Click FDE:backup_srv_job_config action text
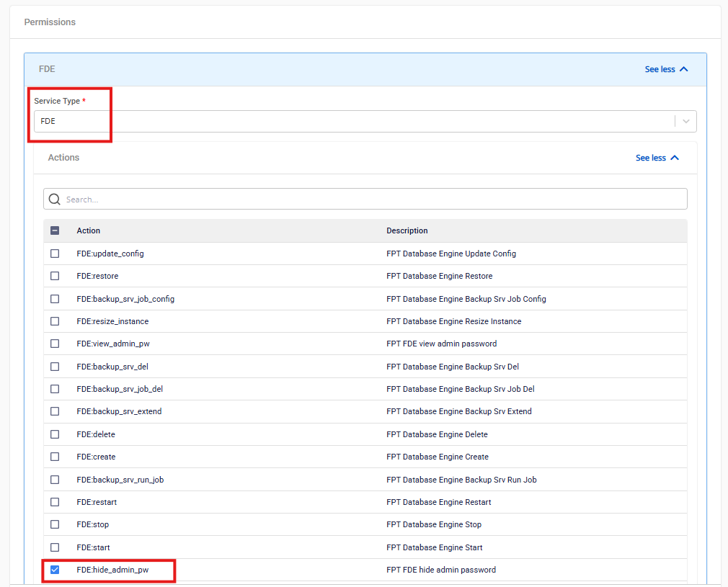Screen dimensions: 728x587 click(x=125, y=299)
